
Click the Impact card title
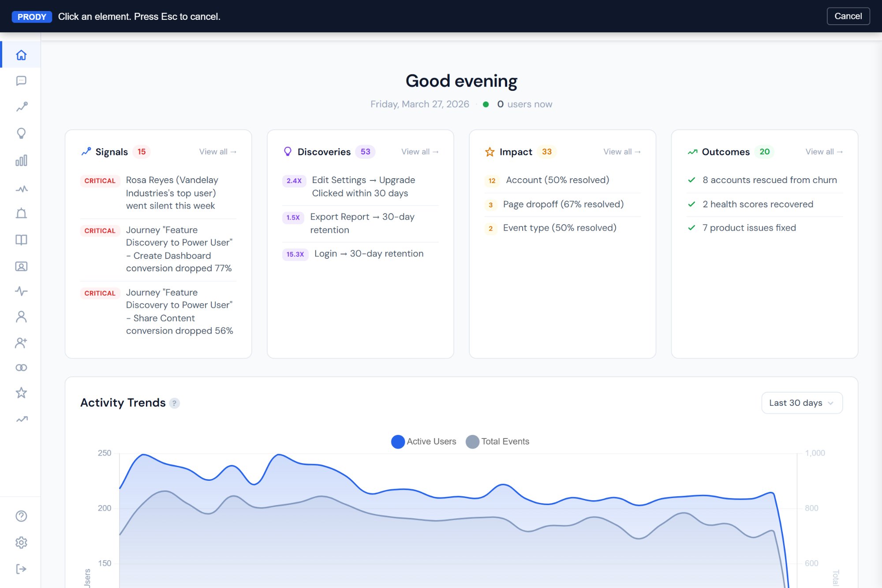point(516,152)
